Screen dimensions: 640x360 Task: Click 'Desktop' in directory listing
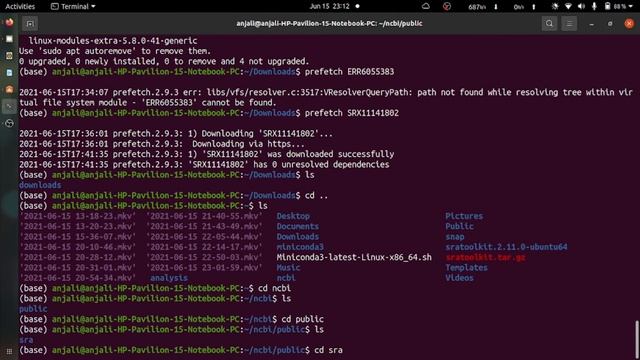coord(293,216)
